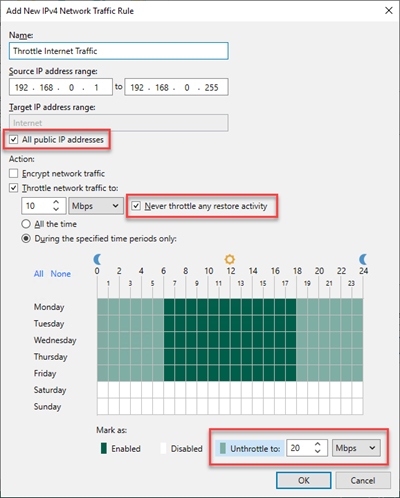400x498 pixels.
Task: Enable Encrypt network traffic checkbox
Action: pyautogui.click(x=13, y=173)
